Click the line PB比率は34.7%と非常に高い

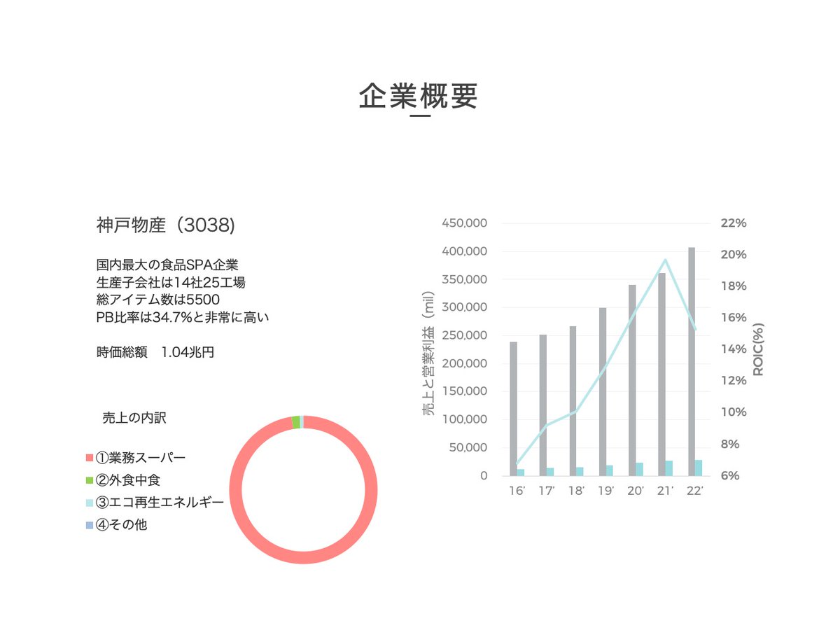click(x=183, y=317)
